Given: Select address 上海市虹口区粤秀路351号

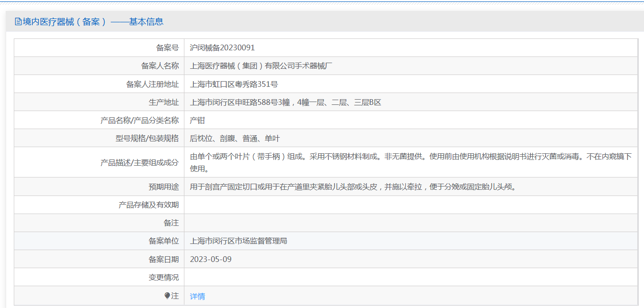Looking at the screenshot, I should 234,84.
